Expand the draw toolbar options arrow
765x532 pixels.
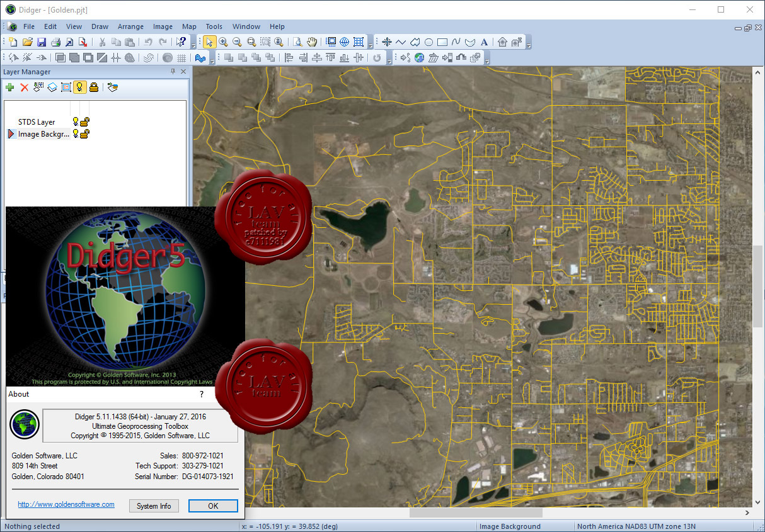click(529, 44)
